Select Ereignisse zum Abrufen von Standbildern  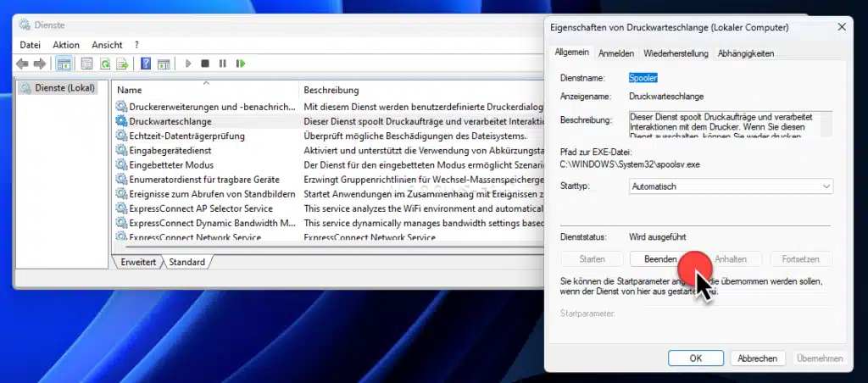pyautogui.click(x=213, y=194)
